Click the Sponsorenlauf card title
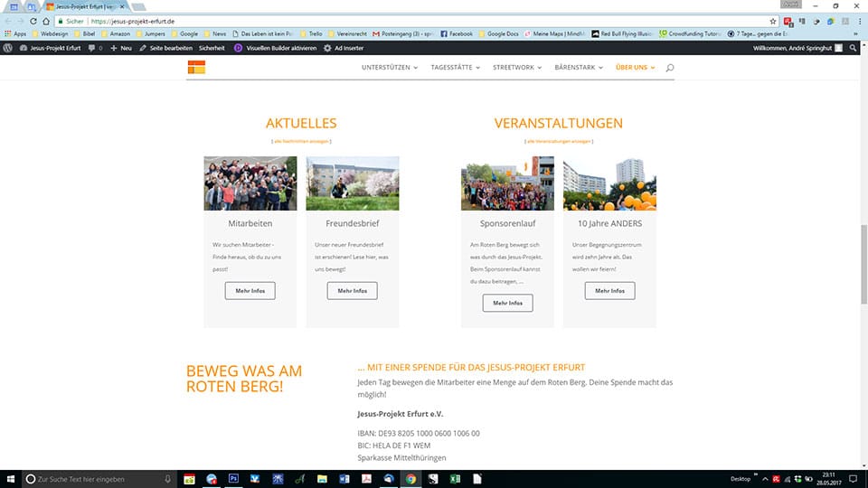Viewport: 868px width, 488px height. pyautogui.click(x=507, y=223)
